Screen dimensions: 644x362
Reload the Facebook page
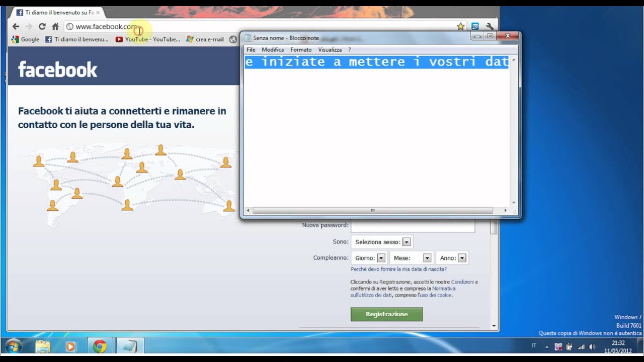coord(42,27)
